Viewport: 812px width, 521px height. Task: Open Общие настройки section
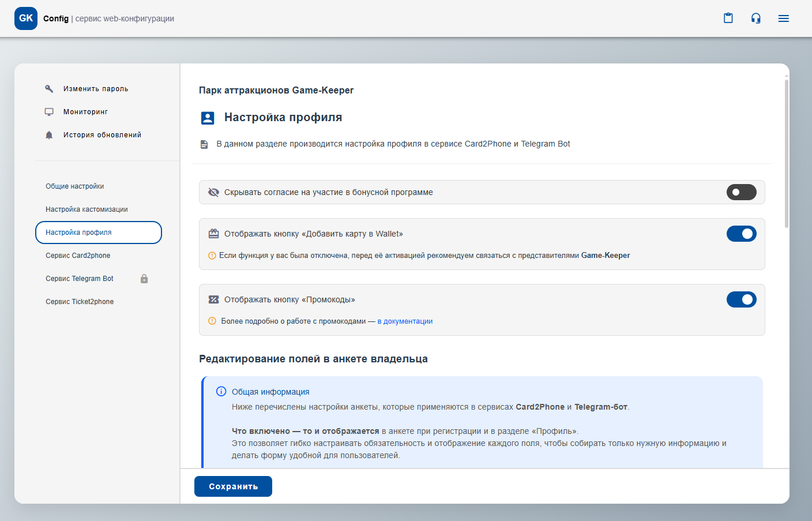tap(75, 186)
